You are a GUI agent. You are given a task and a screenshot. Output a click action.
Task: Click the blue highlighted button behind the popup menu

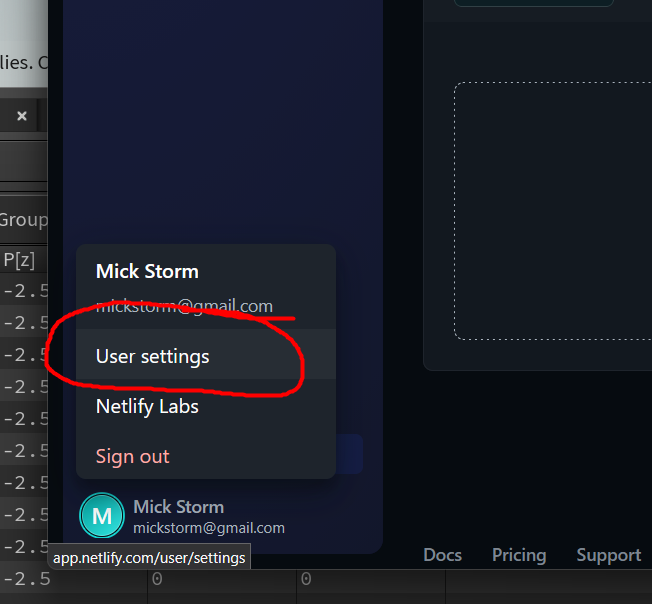click(349, 454)
